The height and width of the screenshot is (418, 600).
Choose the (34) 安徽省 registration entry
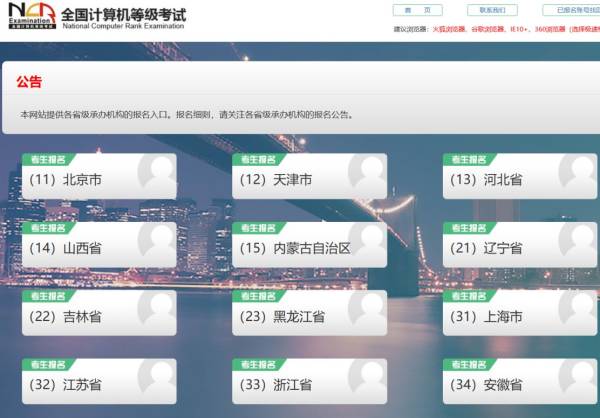coord(520,381)
